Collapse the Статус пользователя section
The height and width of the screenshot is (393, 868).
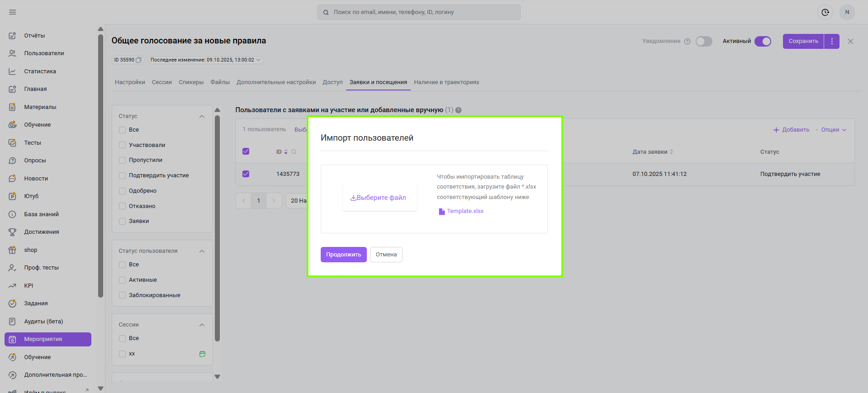(202, 251)
